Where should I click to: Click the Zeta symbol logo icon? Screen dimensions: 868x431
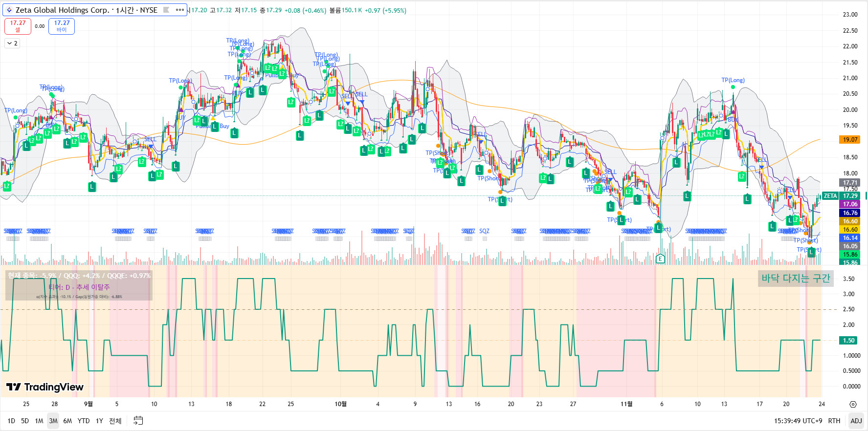coord(9,10)
